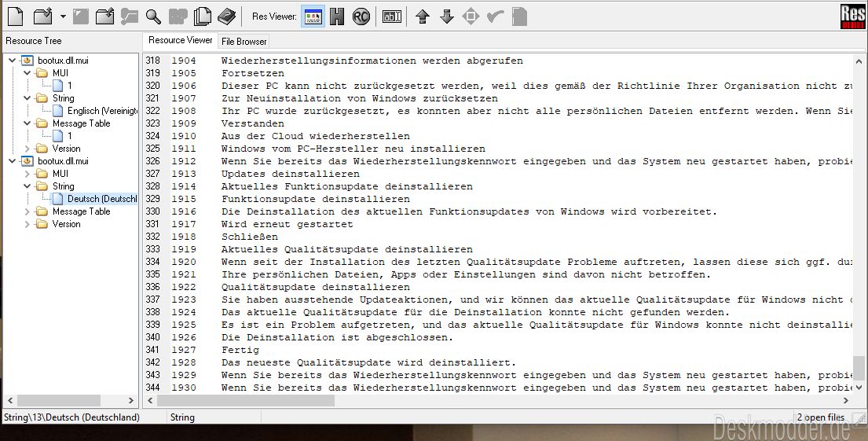The image size is (868, 441).
Task: Click Resource Tree horizontal scrollbar right arrow
Action: 131,401
